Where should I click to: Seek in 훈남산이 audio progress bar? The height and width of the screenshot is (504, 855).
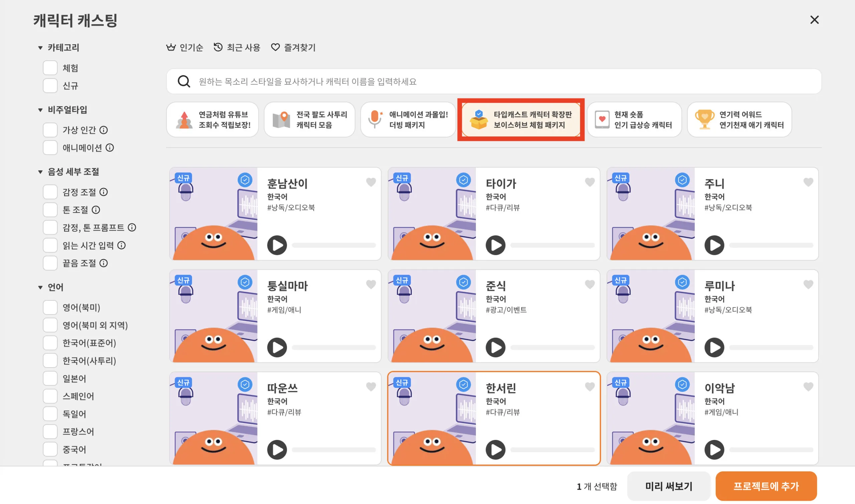(x=334, y=245)
